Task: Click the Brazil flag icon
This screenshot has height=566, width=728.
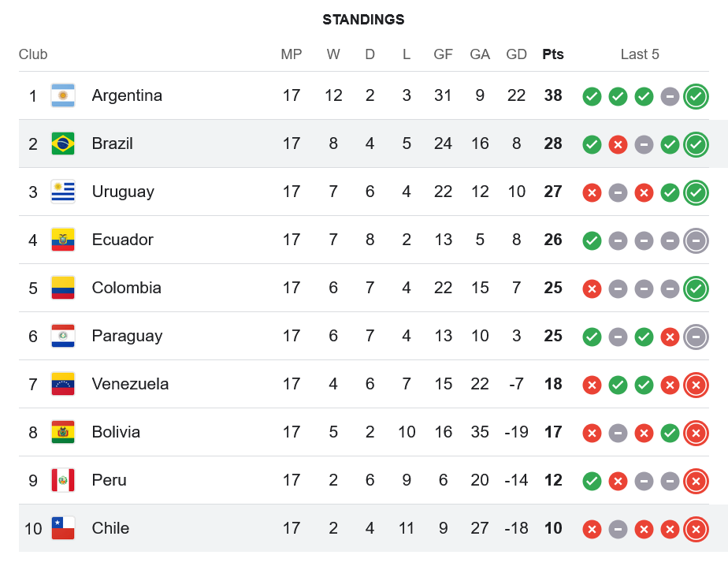Action: (x=63, y=143)
